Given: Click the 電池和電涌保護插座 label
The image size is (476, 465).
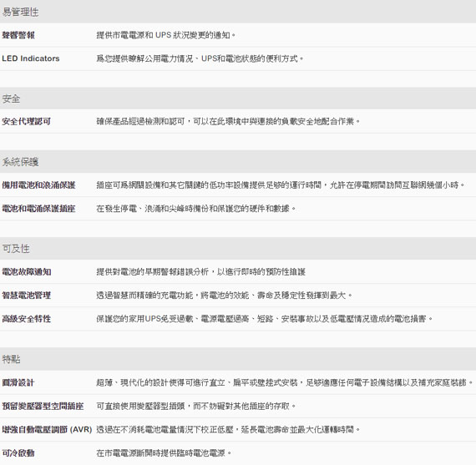Looking at the screenshot, I should (x=38, y=208).
